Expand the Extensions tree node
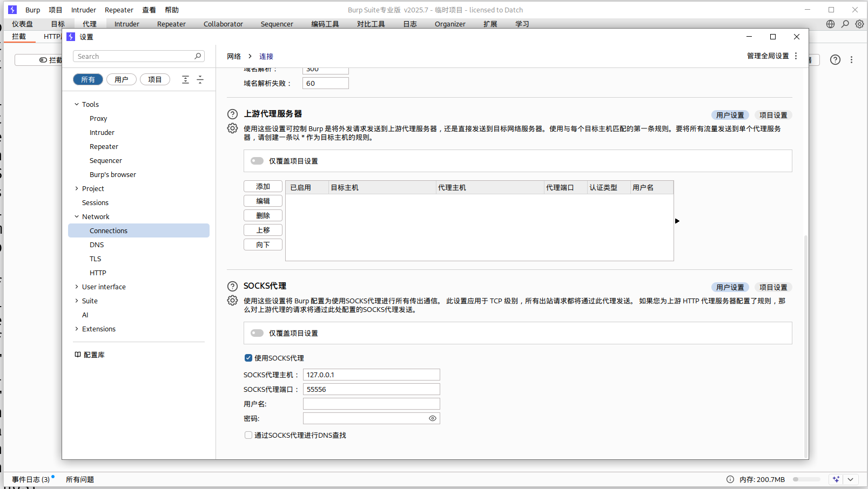Viewport: 868px width, 489px height. pyautogui.click(x=77, y=329)
